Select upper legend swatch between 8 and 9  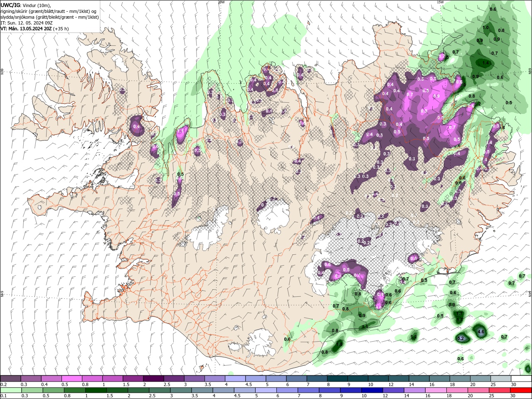click(x=337, y=379)
